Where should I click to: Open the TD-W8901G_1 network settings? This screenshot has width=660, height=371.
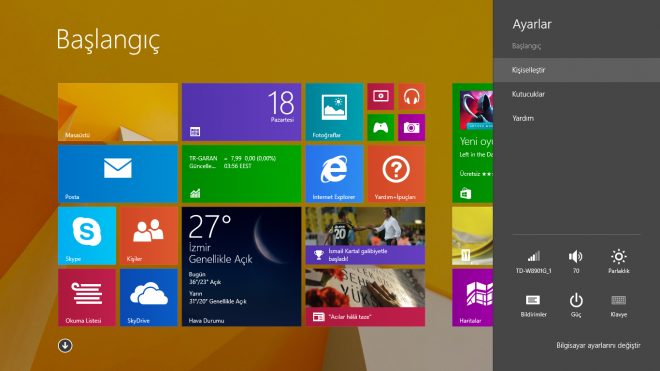coord(533,262)
